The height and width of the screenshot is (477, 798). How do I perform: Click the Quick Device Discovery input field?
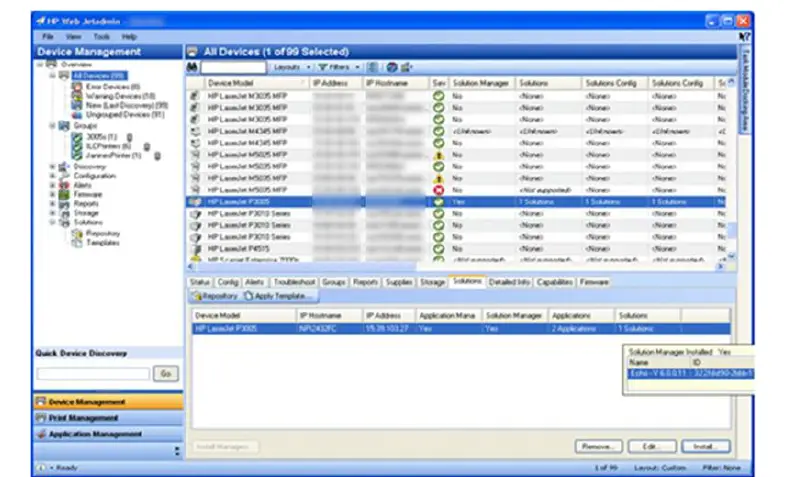click(x=93, y=374)
